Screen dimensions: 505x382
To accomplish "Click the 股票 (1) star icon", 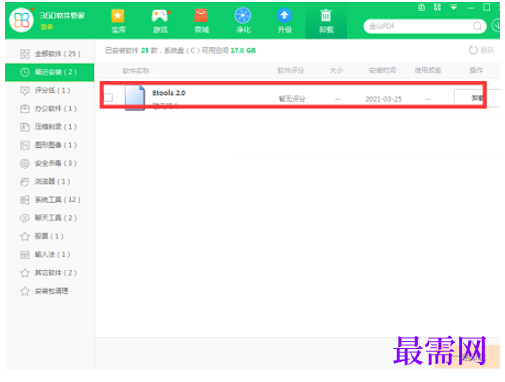I will [x=24, y=236].
